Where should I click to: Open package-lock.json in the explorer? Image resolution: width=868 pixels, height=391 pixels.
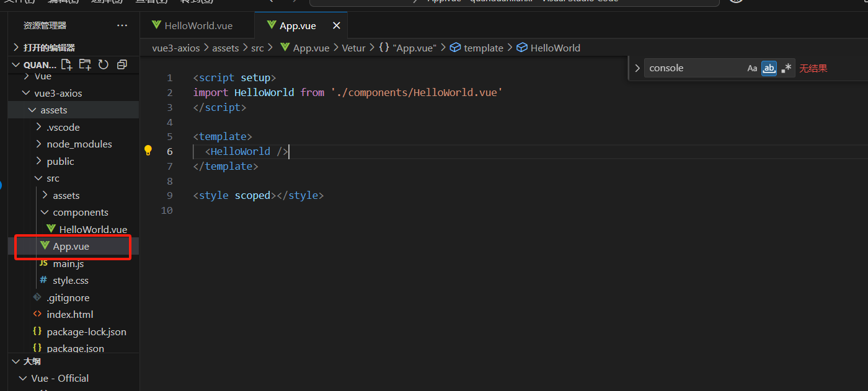pyautogui.click(x=86, y=332)
